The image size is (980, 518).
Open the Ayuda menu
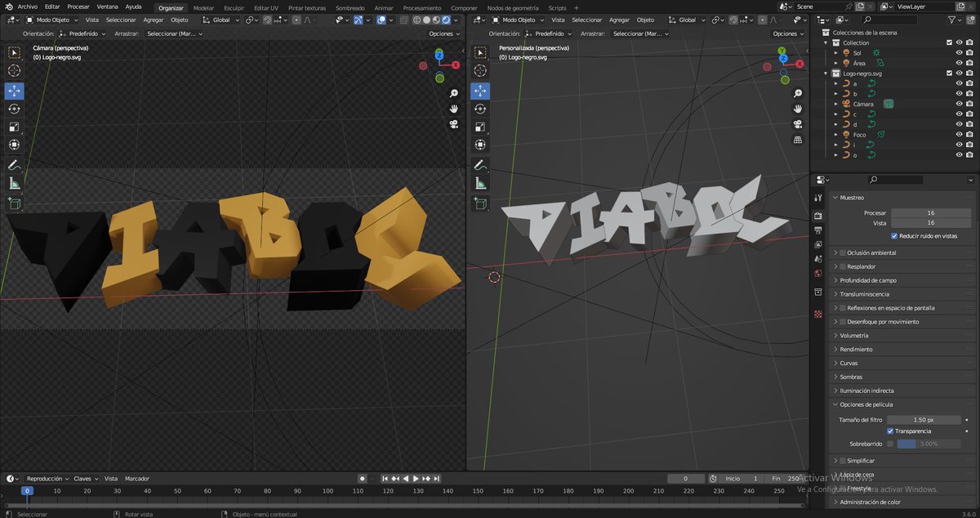coord(133,7)
